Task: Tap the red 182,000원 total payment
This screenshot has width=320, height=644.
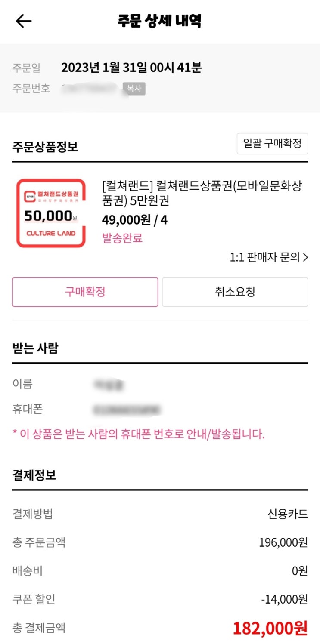Action: point(270,629)
